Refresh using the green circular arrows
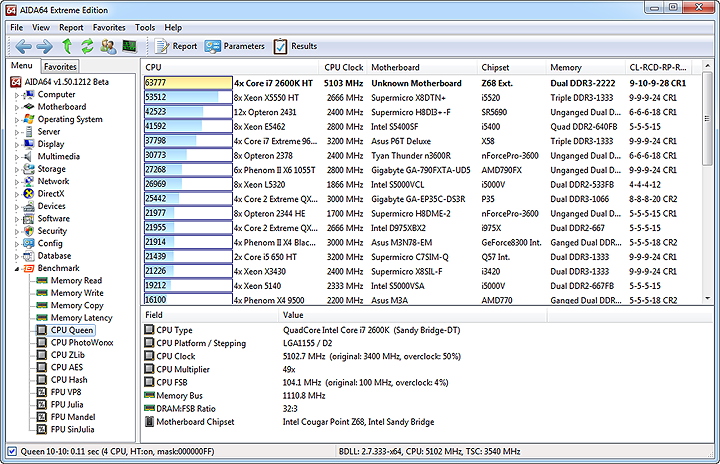This screenshot has height=464, width=720. coord(87,46)
